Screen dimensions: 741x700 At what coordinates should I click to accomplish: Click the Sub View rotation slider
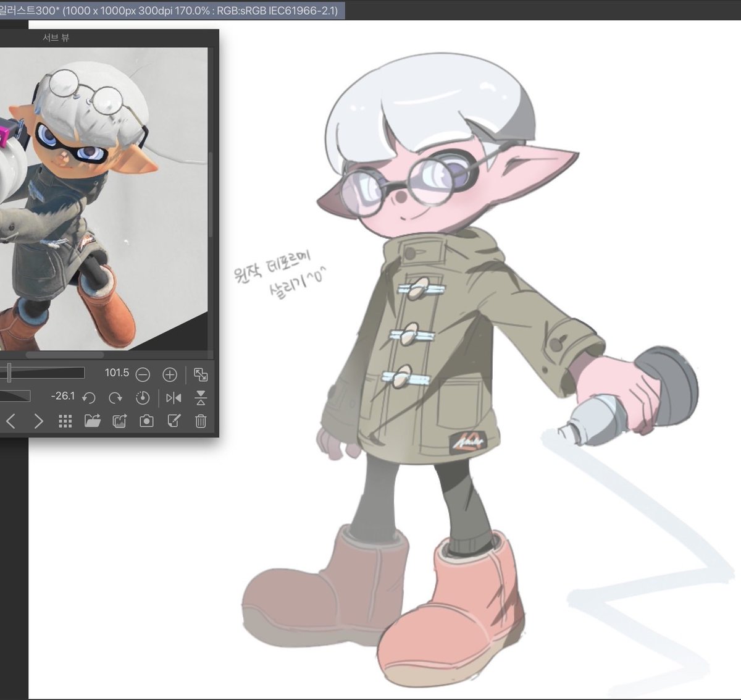click(15, 396)
